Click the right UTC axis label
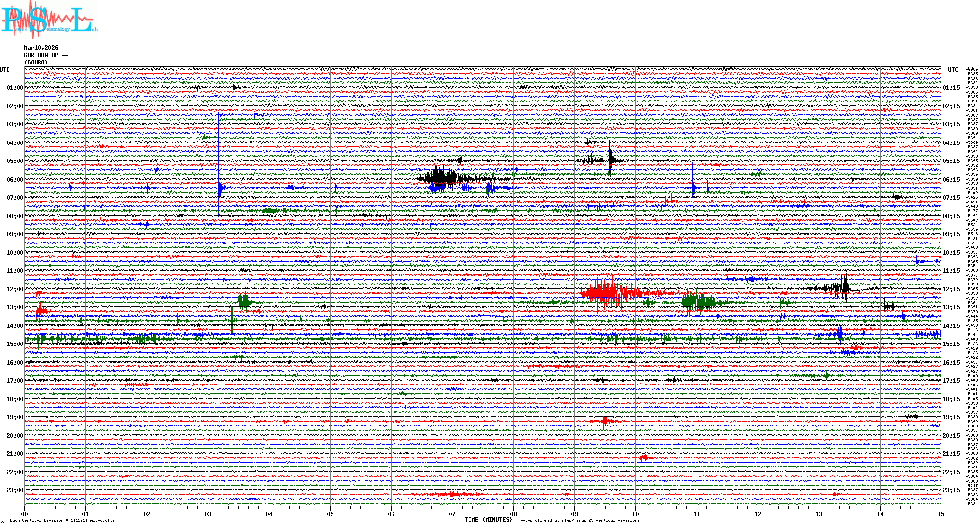 click(x=953, y=70)
